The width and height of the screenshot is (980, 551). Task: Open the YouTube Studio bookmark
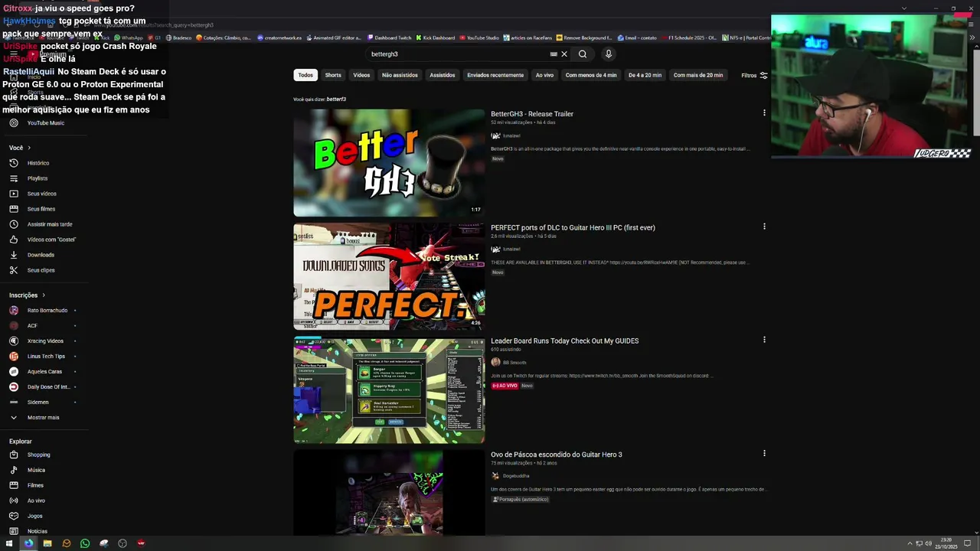[x=479, y=37]
